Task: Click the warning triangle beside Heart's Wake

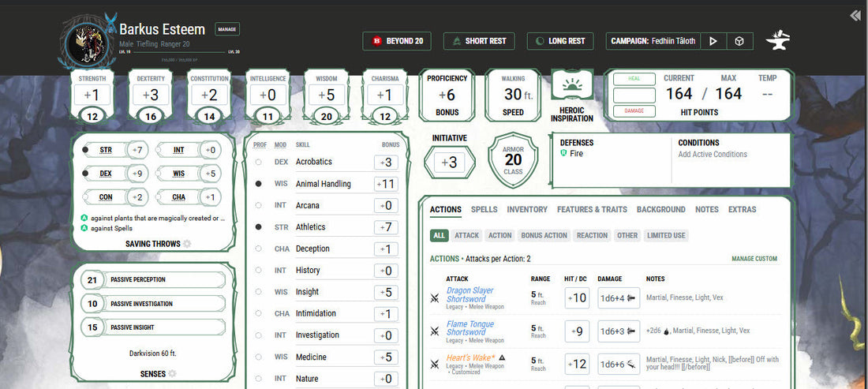Action: [x=501, y=357]
